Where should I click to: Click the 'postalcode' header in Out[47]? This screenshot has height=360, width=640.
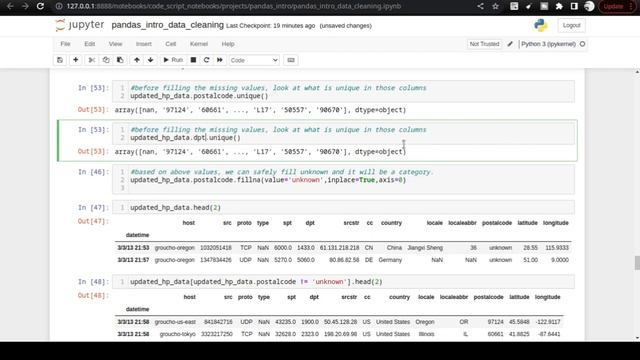pyautogui.click(x=497, y=223)
